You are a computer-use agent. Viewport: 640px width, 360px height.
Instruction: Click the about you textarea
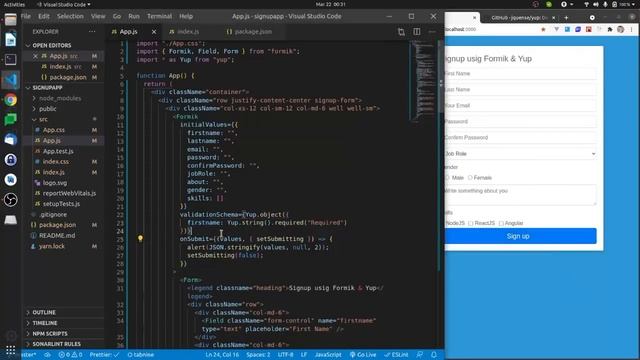520,195
